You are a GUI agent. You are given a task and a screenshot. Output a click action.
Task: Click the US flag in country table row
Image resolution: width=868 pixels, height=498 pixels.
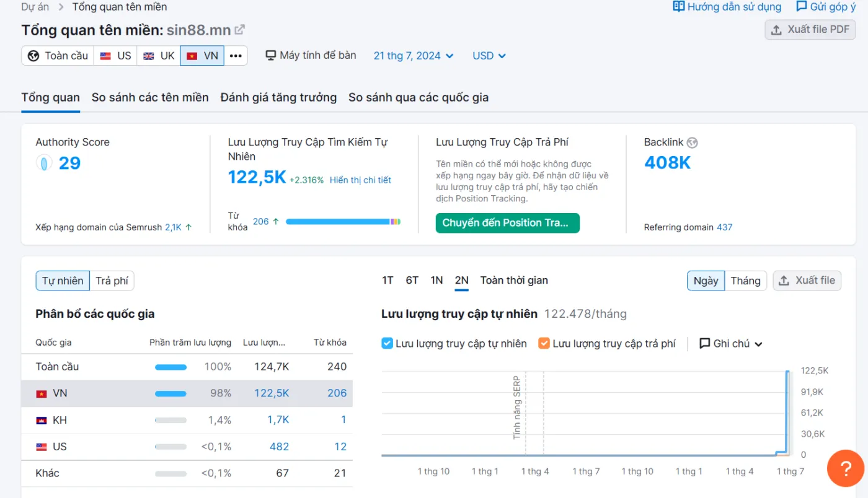tap(42, 447)
